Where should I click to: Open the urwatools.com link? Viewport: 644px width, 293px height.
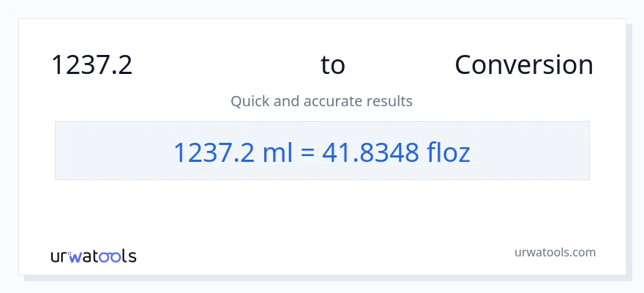(555, 252)
